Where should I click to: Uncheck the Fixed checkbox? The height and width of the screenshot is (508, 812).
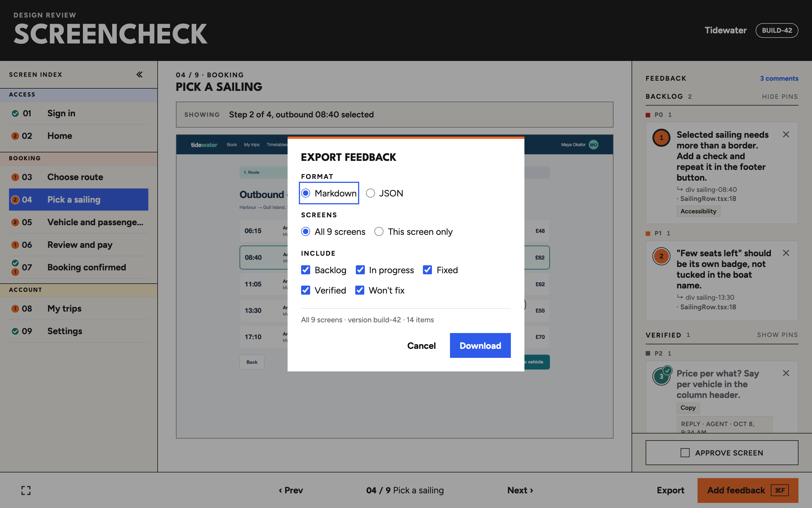pos(427,270)
